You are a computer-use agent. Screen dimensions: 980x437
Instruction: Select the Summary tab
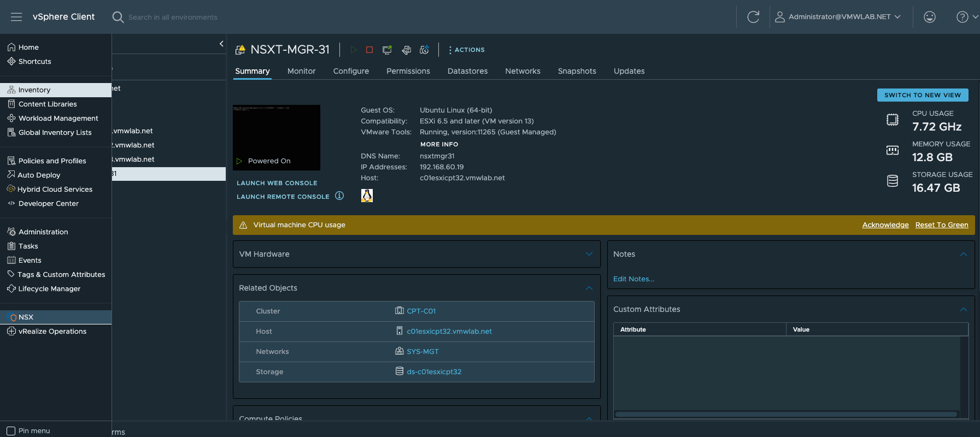point(253,71)
